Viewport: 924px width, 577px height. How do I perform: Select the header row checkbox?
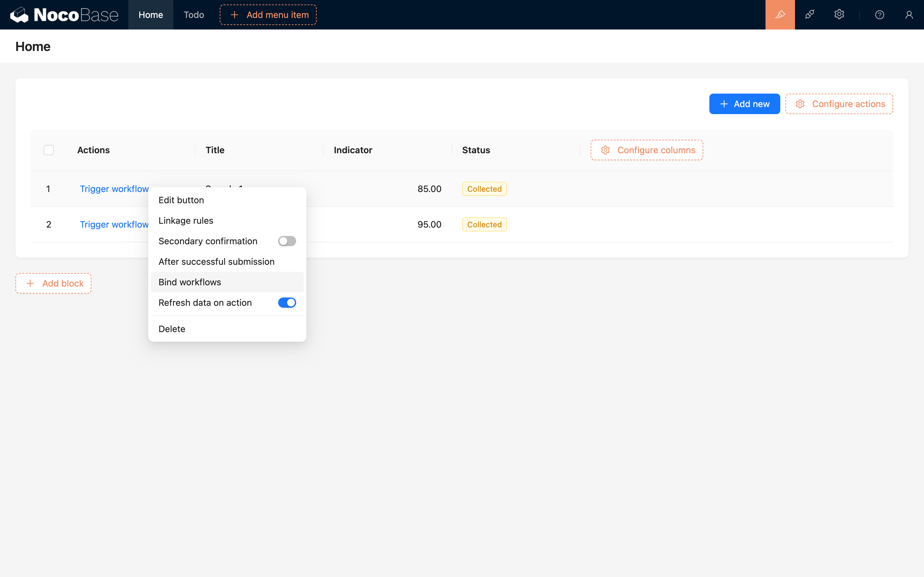coord(48,150)
